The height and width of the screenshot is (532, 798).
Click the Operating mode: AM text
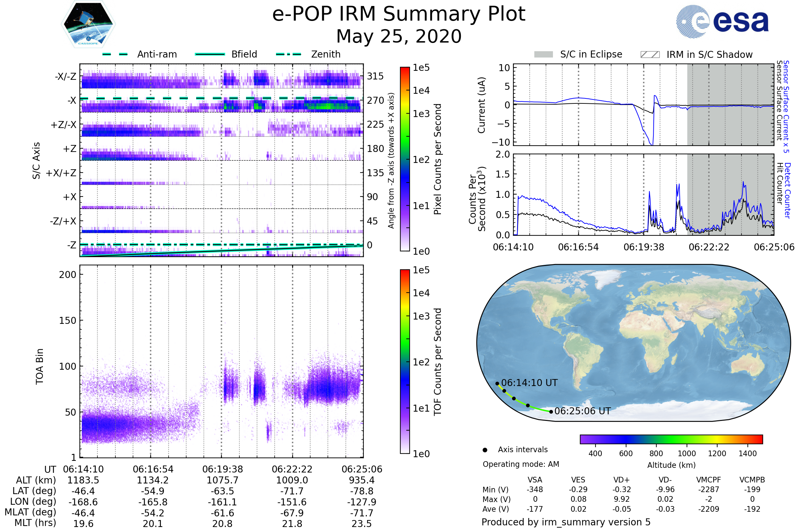520,464
